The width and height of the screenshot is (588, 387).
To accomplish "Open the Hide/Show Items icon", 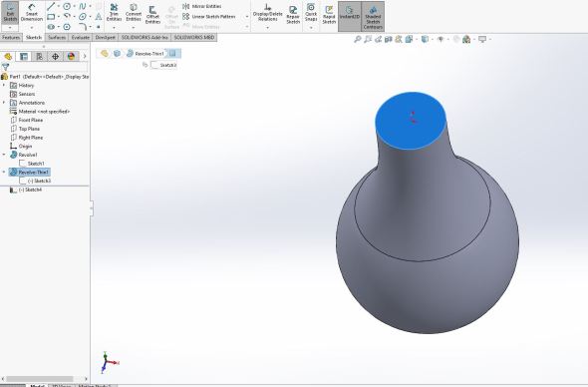I will 441,39.
